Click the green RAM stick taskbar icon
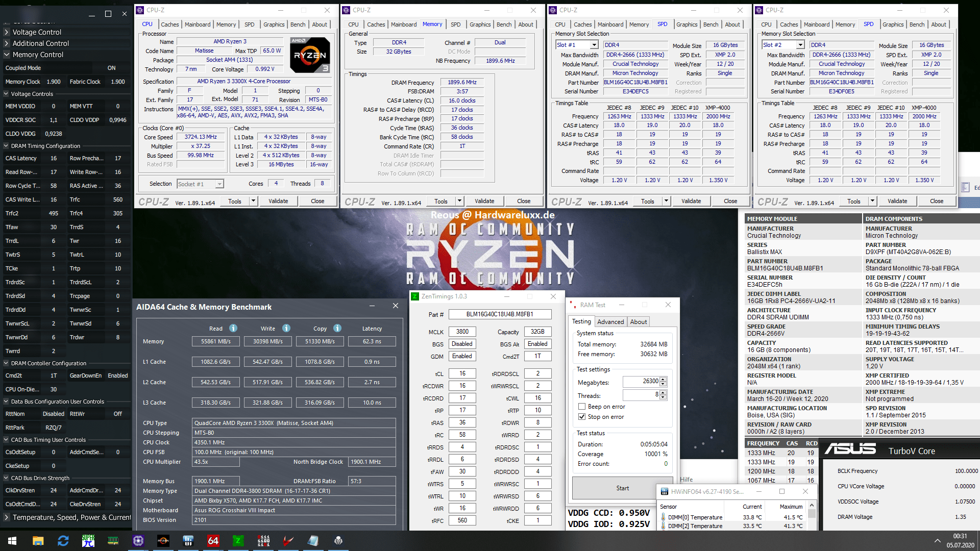Image resolution: width=980 pixels, height=551 pixels. coord(113,541)
